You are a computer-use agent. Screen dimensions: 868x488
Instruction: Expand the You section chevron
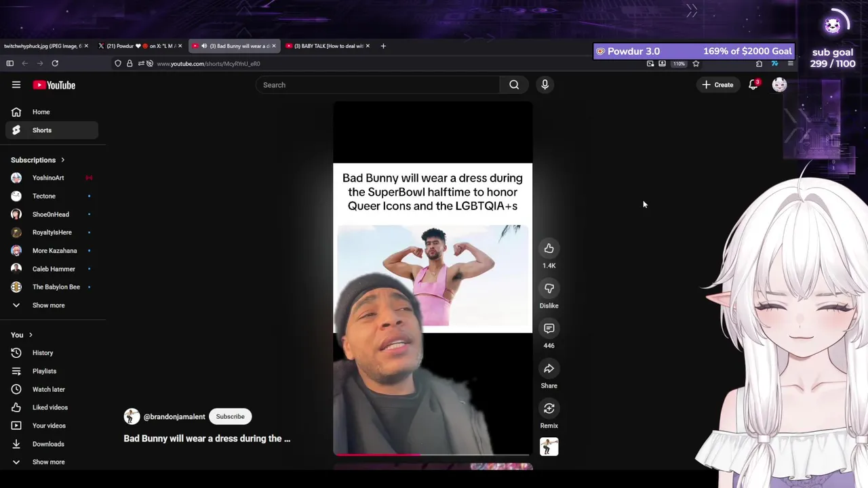pyautogui.click(x=31, y=335)
